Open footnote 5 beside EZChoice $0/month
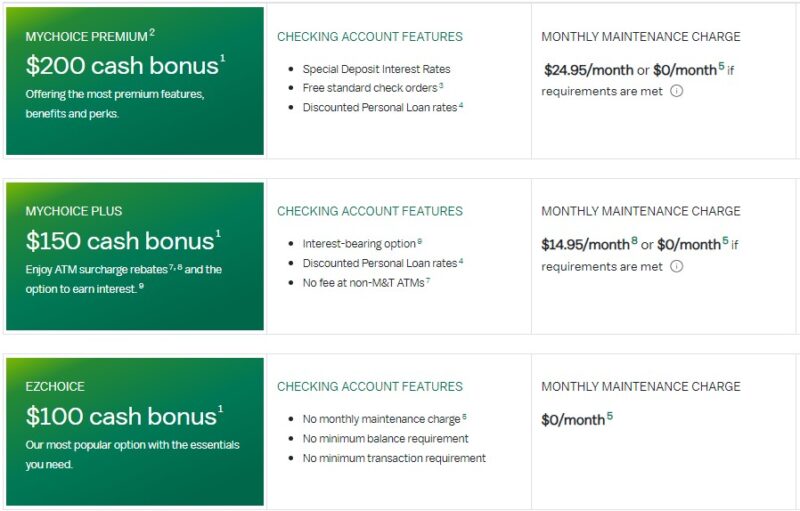The width and height of the screenshot is (800, 511). tap(609, 416)
